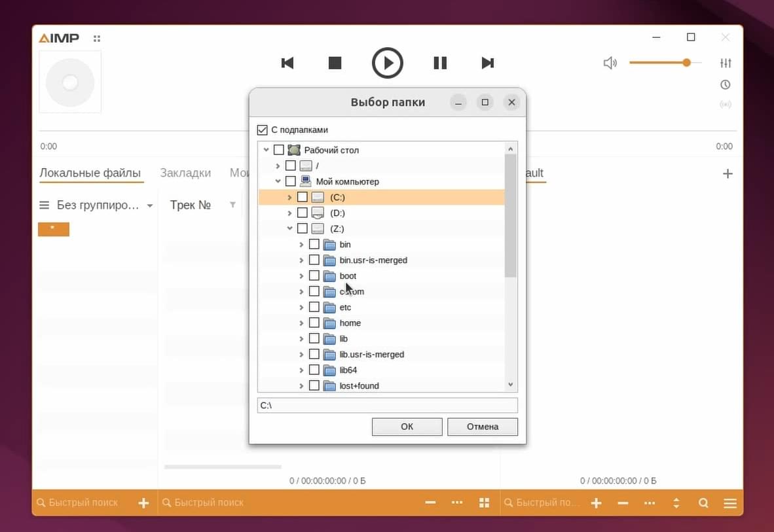
Task: Remove selected item from library with minus
Action: 430,503
